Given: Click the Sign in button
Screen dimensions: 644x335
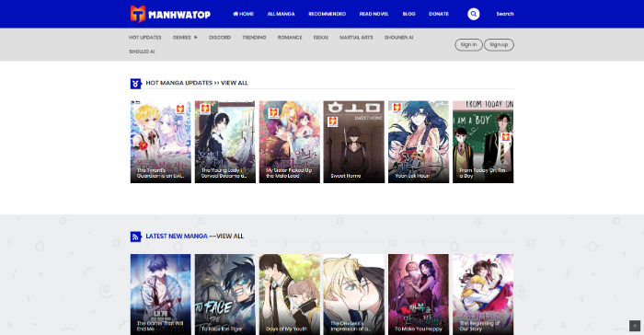Looking at the screenshot, I should [x=468, y=45].
